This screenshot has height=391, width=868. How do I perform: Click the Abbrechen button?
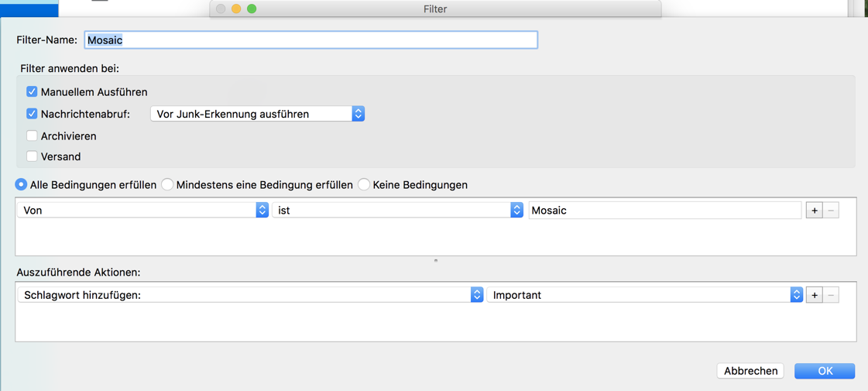click(x=750, y=371)
